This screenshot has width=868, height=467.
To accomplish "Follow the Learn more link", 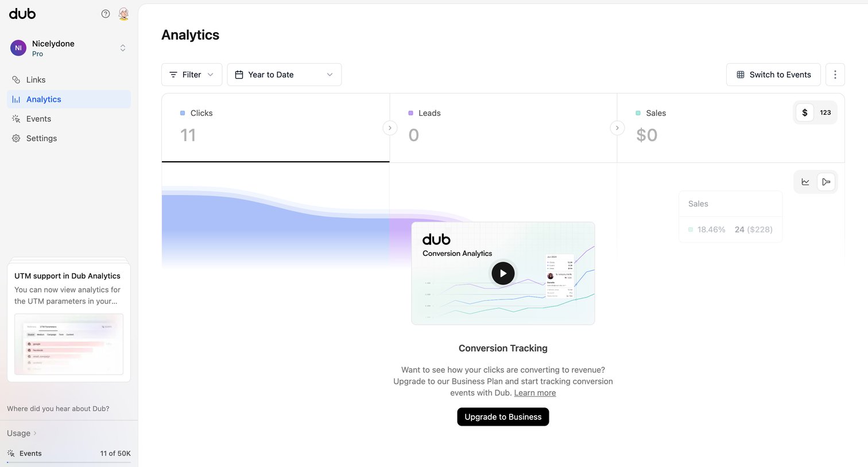I will click(x=535, y=393).
